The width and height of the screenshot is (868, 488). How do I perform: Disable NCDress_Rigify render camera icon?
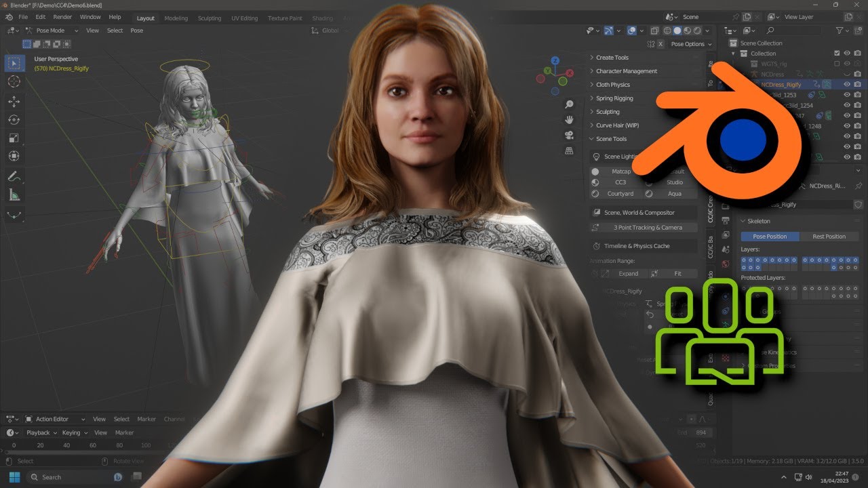coord(858,85)
